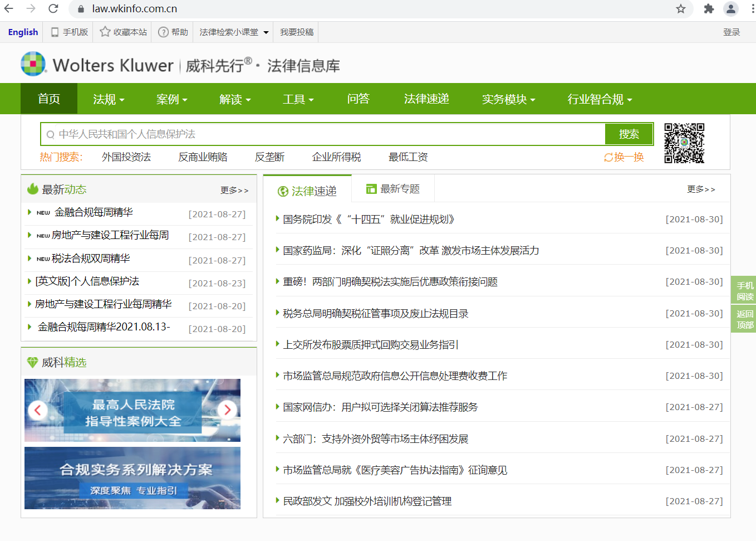Open 国家药监局 证照分离 article
The width and height of the screenshot is (756, 541).
click(x=411, y=251)
